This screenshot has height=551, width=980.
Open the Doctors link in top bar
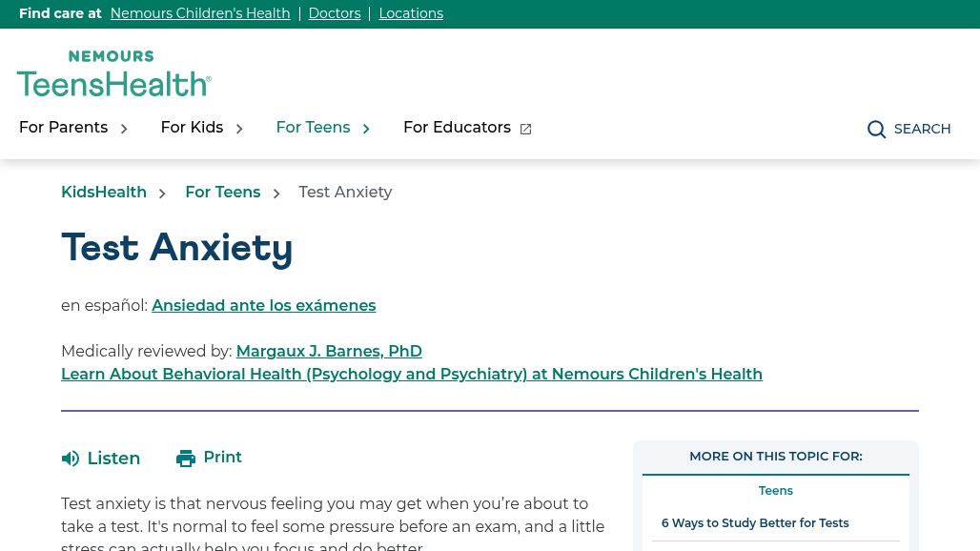pyautogui.click(x=334, y=13)
